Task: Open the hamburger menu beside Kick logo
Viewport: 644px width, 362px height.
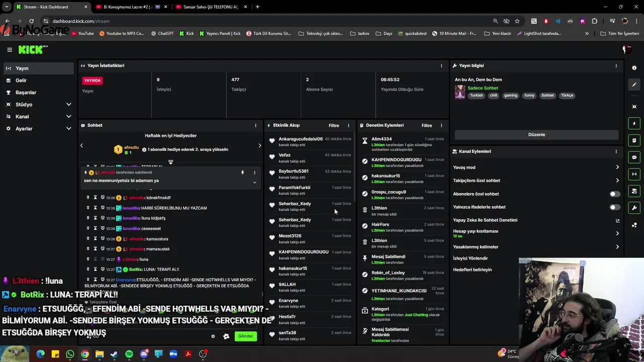Action: tap(10, 49)
